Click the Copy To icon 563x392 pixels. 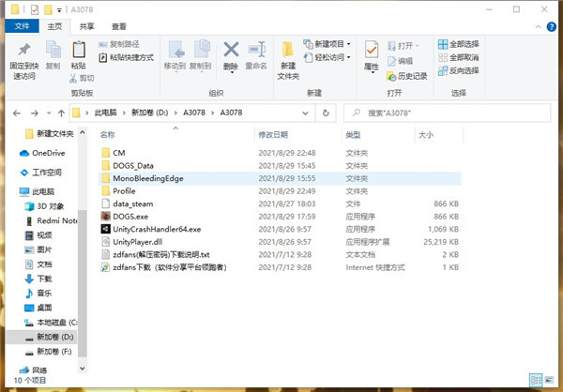201,49
